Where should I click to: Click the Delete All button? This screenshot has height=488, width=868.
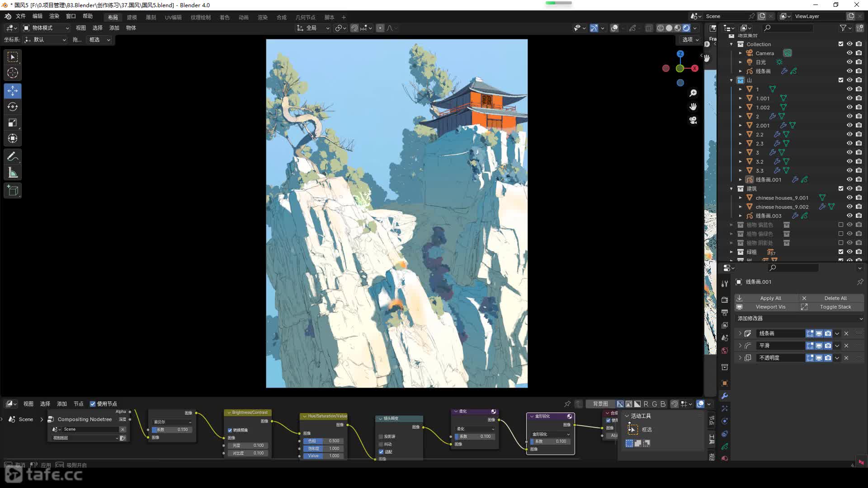[832, 298]
